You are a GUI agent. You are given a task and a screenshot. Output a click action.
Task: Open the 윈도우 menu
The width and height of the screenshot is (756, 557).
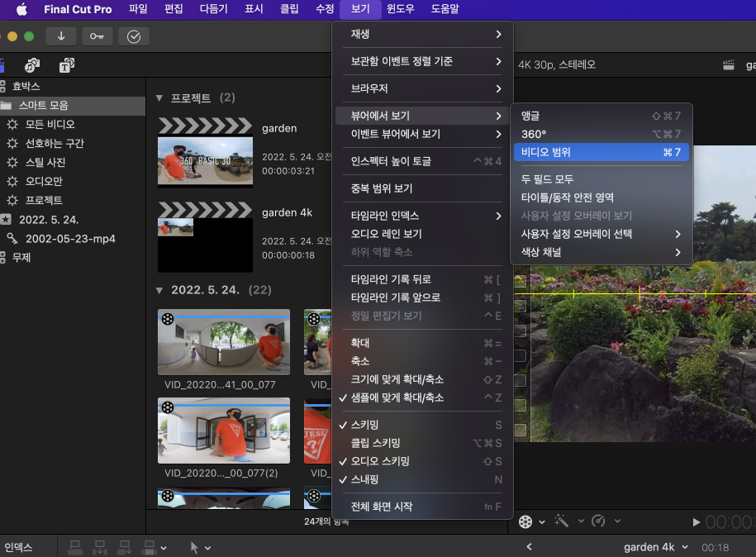pos(401,9)
